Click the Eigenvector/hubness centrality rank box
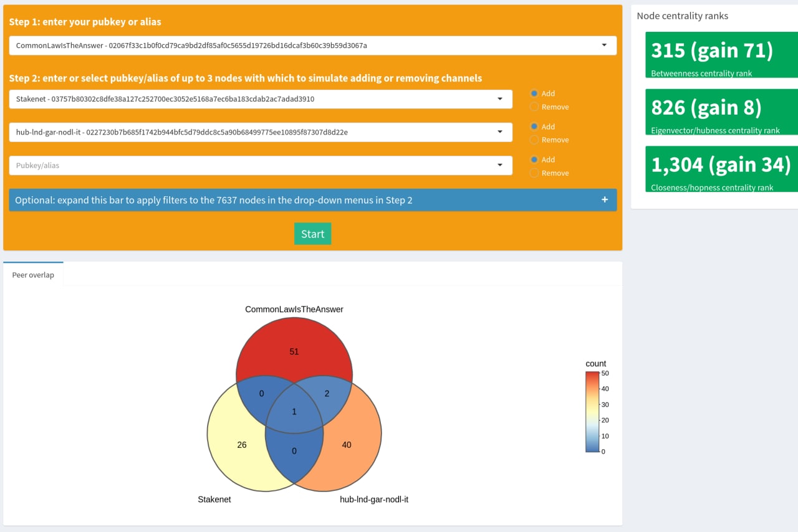This screenshot has width=798, height=532. [x=721, y=112]
